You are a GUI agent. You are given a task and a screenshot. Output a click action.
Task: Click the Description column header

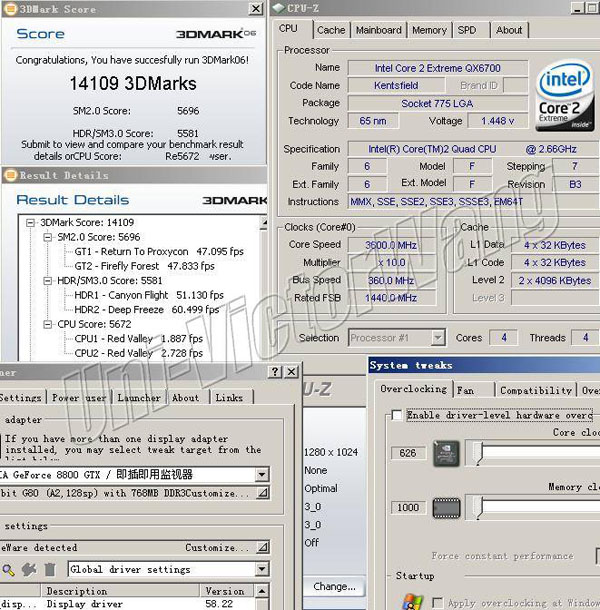(120, 591)
